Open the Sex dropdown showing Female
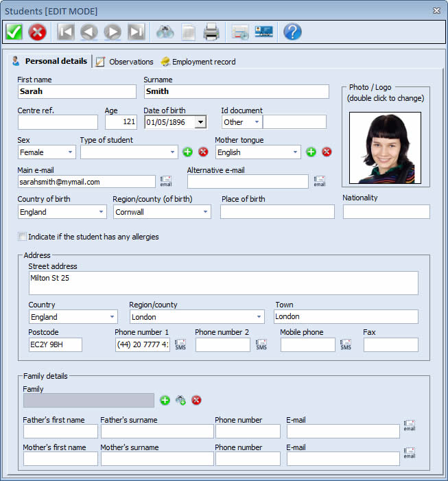Viewport: 448px width, 481px height. tap(70, 152)
